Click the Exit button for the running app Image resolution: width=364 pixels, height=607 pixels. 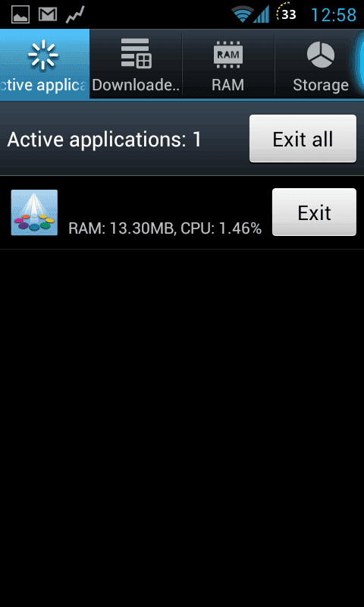click(314, 212)
